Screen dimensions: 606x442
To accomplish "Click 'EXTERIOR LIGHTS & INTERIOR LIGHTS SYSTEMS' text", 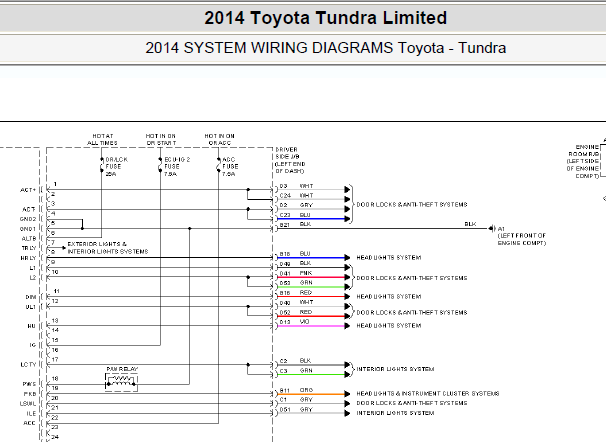I will pos(108,248).
